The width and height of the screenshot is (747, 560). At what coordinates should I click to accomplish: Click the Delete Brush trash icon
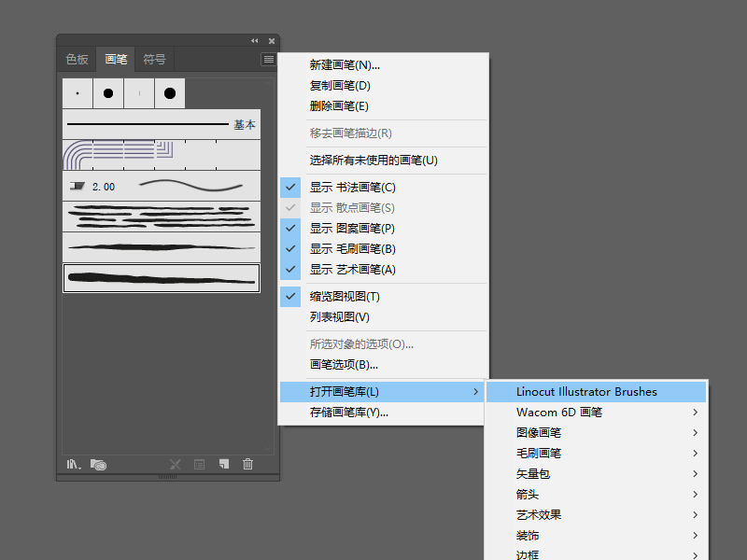click(x=247, y=464)
